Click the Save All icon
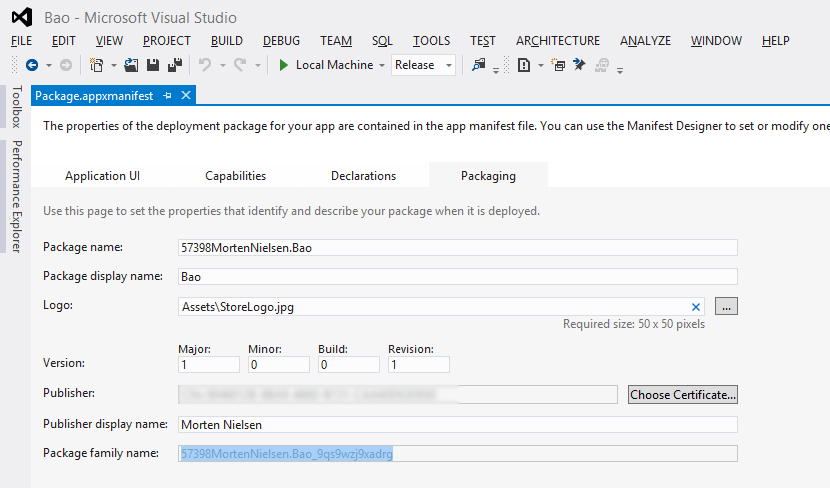 [175, 65]
